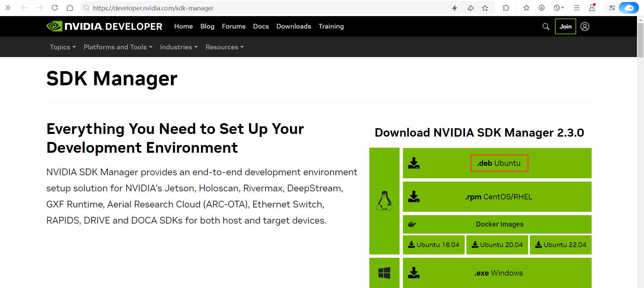Screen dimensions: 644x288
Task: Expand the Topics dropdown
Action: (x=63, y=47)
